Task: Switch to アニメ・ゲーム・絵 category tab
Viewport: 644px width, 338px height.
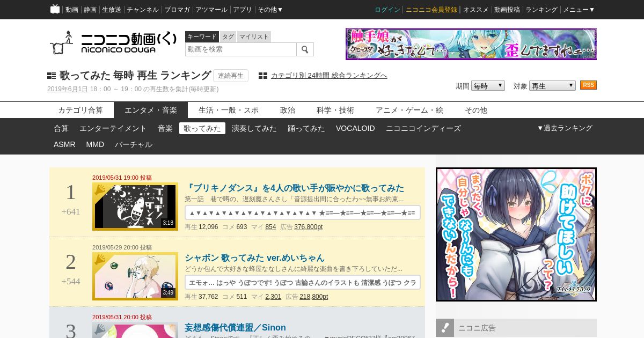Action: click(409, 110)
